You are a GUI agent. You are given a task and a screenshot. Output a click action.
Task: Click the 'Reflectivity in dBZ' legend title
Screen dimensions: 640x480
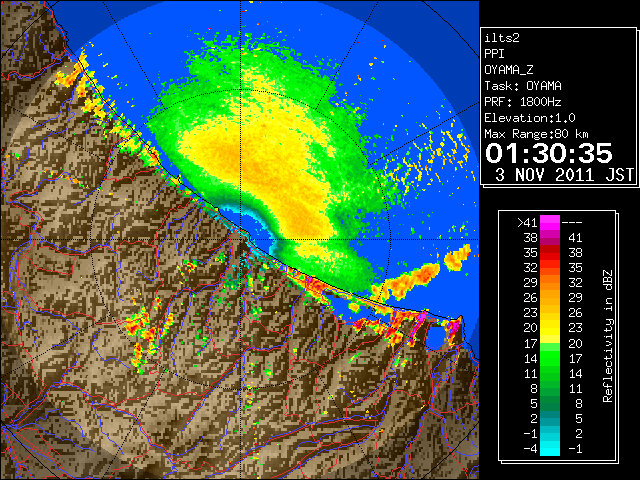coord(608,336)
